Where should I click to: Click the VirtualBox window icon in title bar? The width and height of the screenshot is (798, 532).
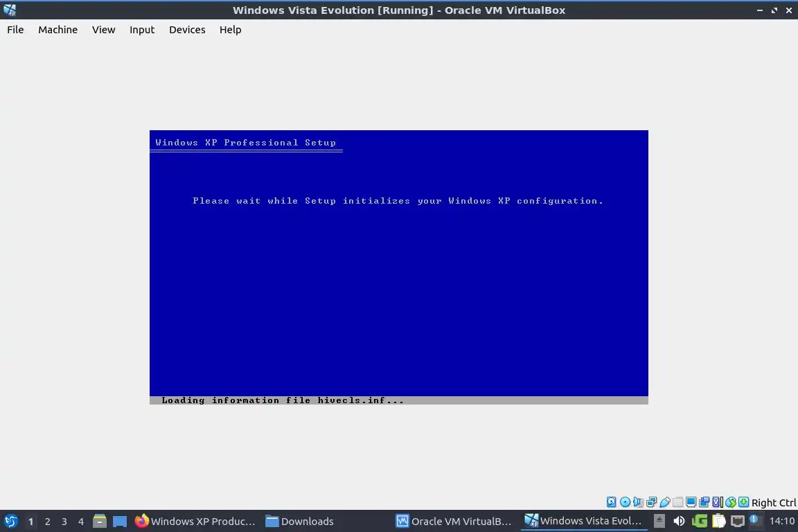point(10,10)
